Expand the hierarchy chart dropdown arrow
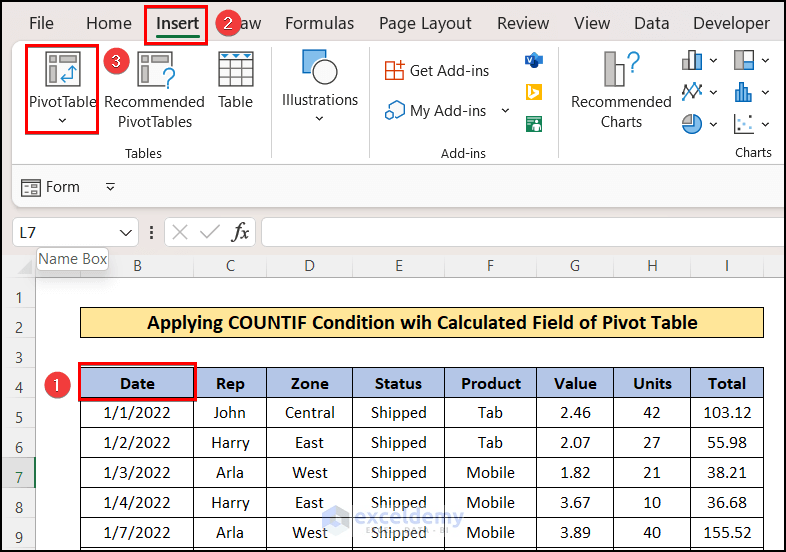 click(x=765, y=61)
